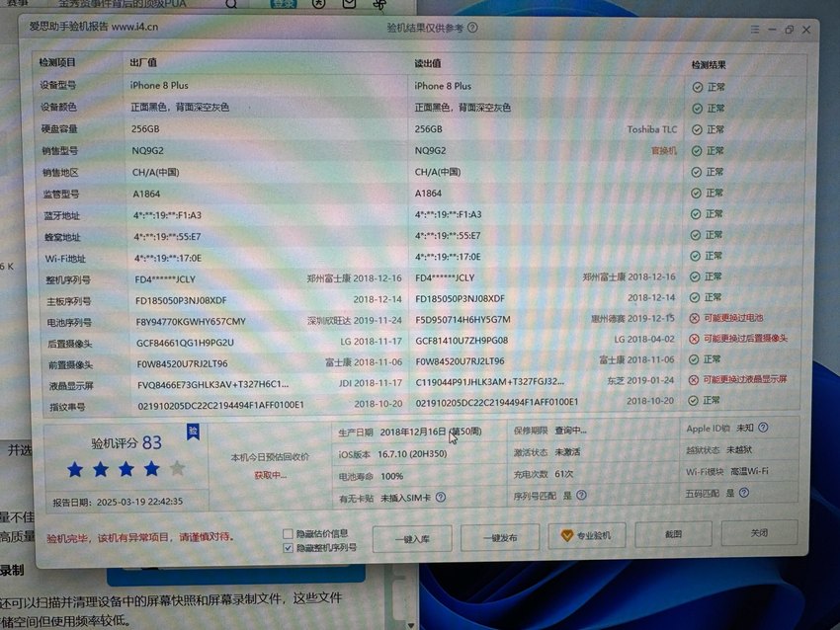Screen dimensions: 840x630
Task: Click the red X icon in 电池序列号 row
Action: click(695, 319)
